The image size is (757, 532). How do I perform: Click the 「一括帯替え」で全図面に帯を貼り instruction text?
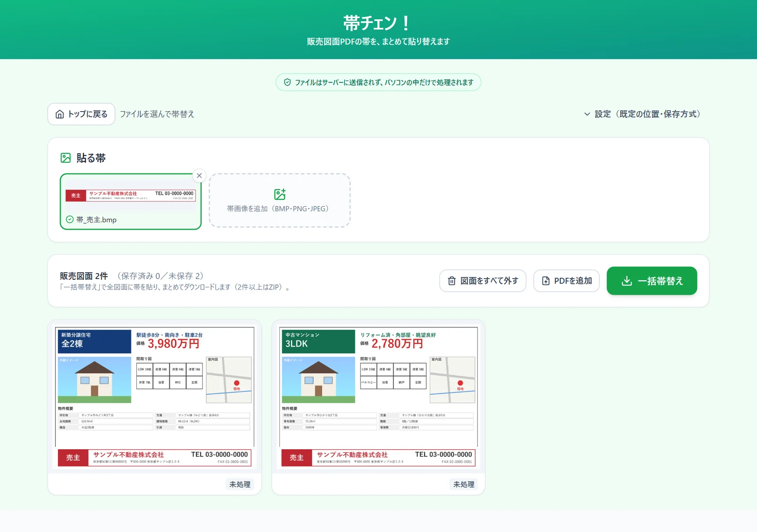(x=175, y=287)
